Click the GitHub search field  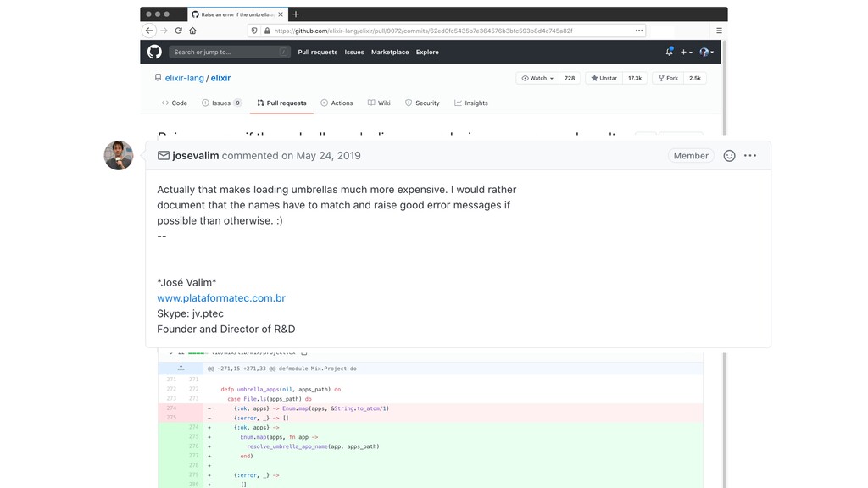(x=229, y=52)
